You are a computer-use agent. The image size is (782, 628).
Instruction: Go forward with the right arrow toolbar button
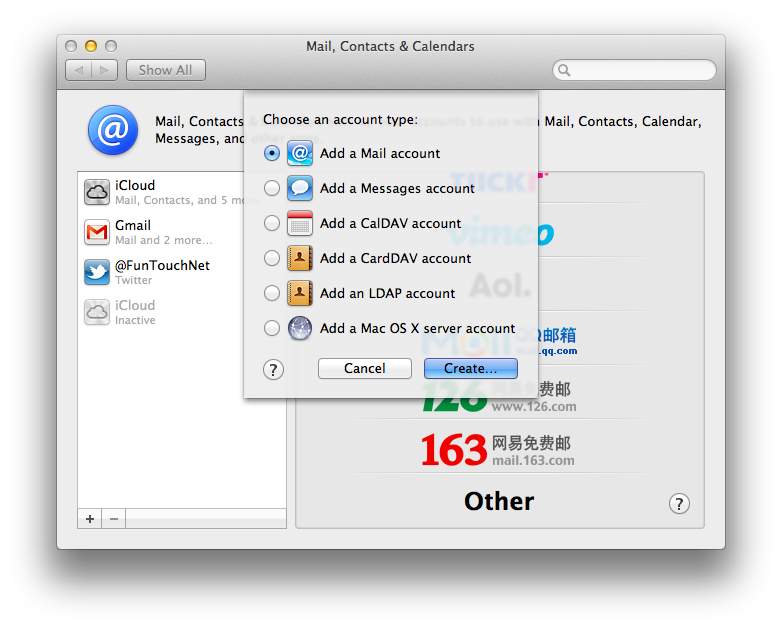[104, 70]
